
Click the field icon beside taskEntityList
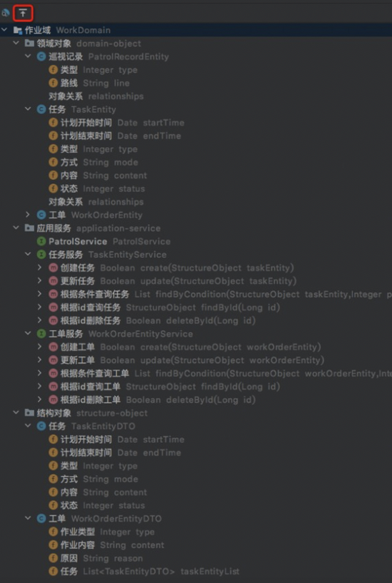click(x=53, y=572)
